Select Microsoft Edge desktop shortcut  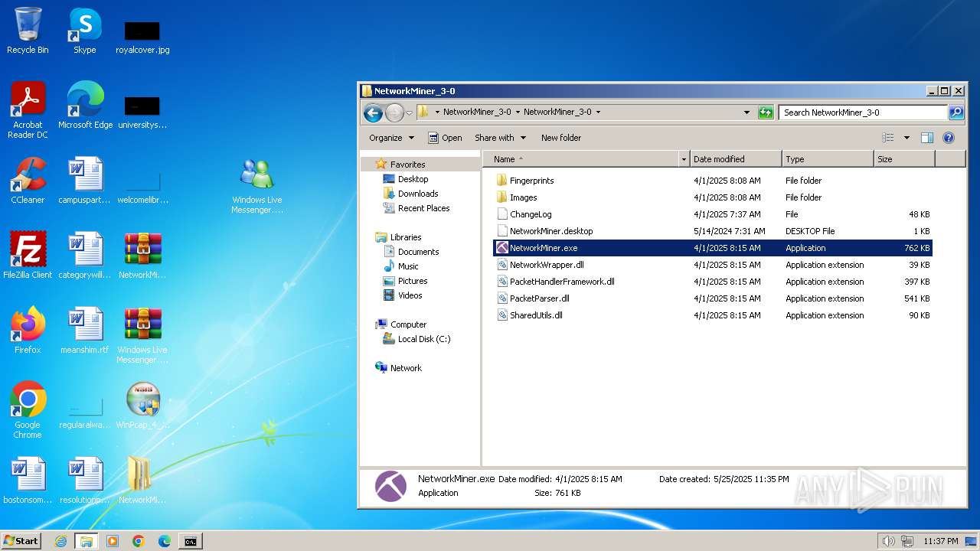(x=85, y=106)
